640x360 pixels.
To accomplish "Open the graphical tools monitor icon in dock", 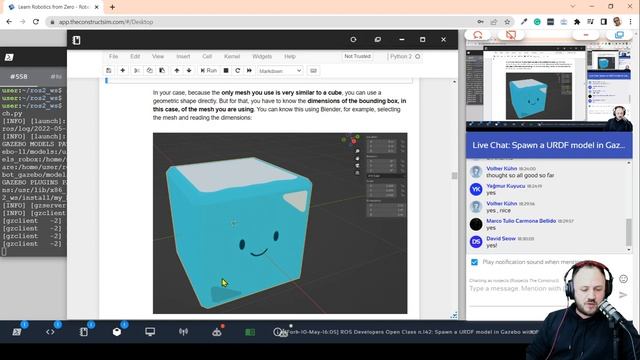I will pos(150,332).
